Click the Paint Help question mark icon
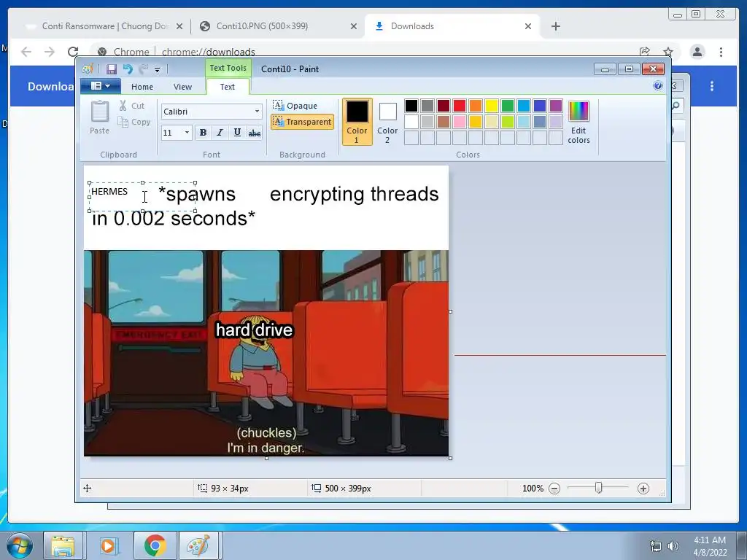 658,86
